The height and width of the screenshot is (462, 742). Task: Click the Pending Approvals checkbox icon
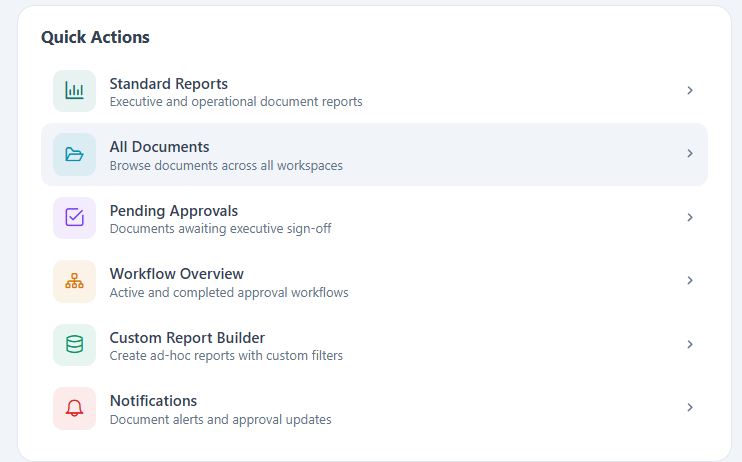click(x=74, y=218)
